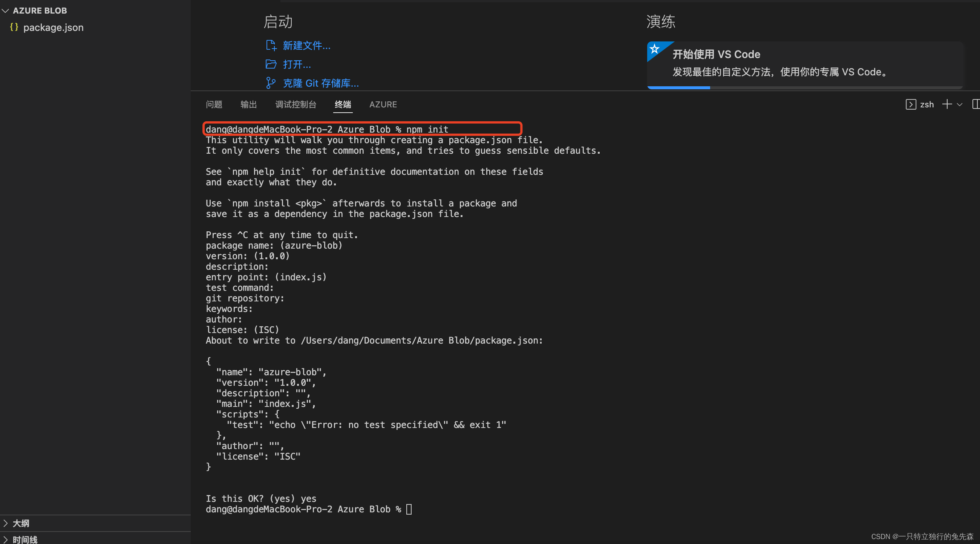Open the 调试控制台 tab
Viewport: 980px width, 544px height.
pos(296,104)
